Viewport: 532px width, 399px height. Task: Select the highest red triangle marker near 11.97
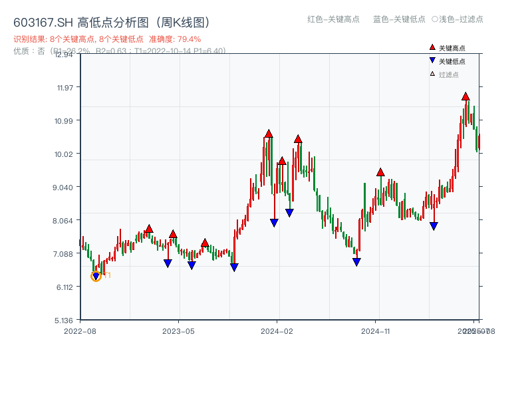coord(465,97)
